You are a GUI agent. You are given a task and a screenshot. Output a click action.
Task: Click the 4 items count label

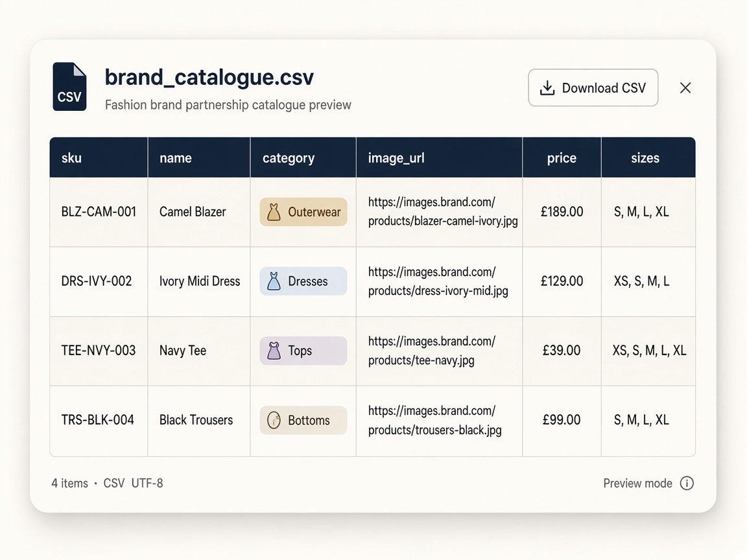[69, 484]
